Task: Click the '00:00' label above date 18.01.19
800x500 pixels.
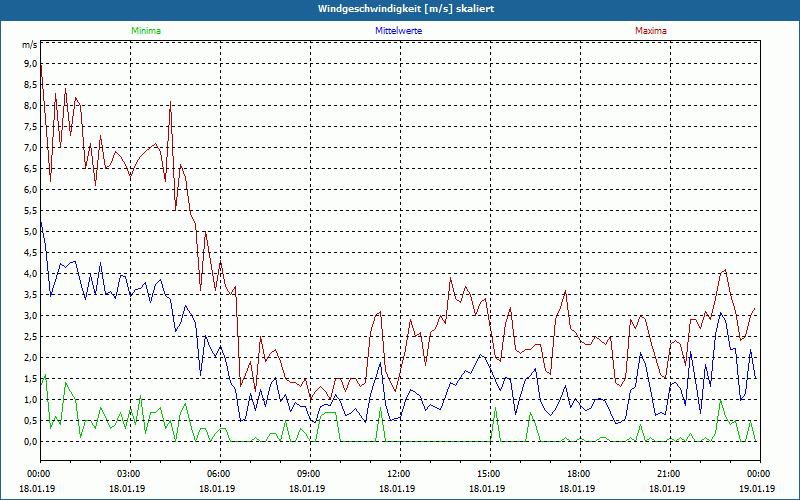Action: tap(39, 474)
